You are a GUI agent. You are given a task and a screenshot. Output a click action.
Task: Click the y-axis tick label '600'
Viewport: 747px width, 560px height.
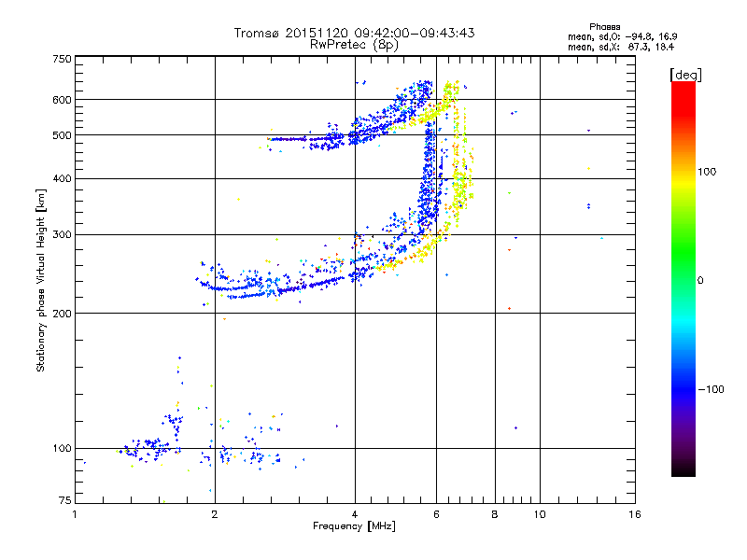[62, 100]
